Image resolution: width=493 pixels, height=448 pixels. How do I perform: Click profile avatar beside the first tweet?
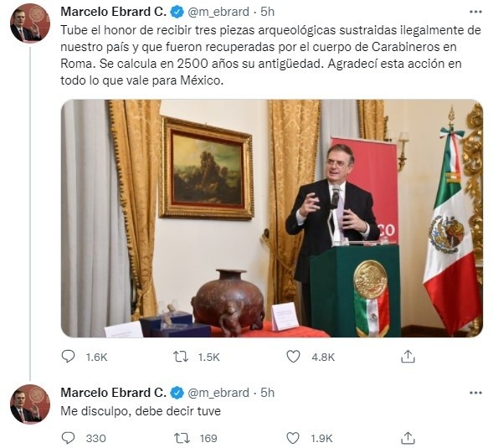pyautogui.click(x=30, y=23)
